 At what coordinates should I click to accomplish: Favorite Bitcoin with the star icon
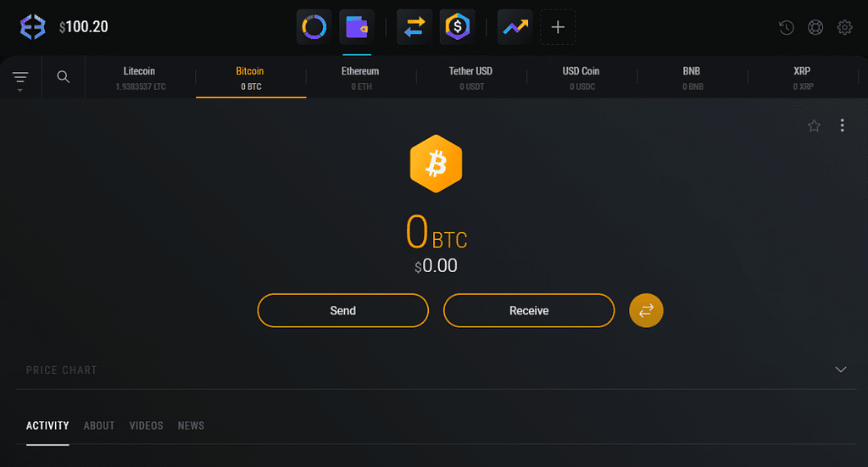(x=814, y=125)
